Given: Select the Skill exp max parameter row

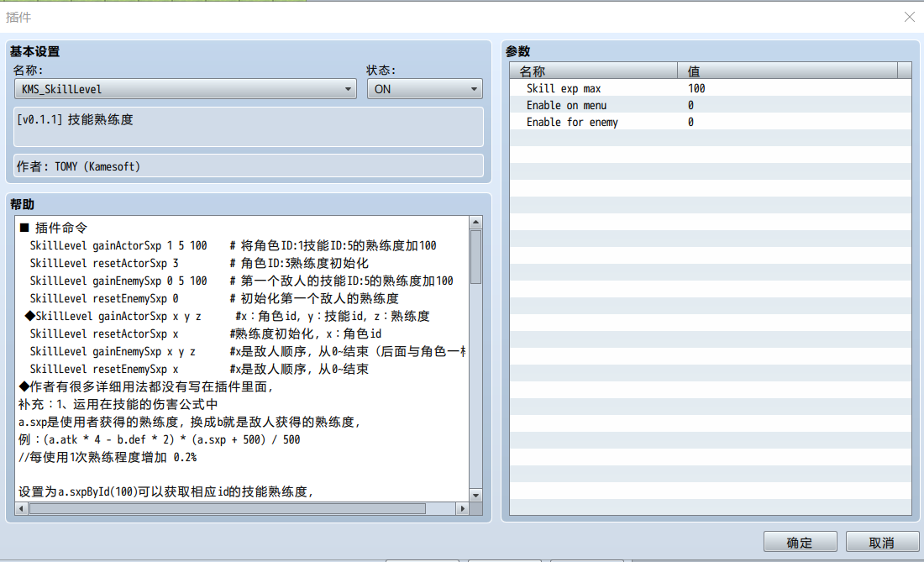Looking at the screenshot, I should [710, 88].
